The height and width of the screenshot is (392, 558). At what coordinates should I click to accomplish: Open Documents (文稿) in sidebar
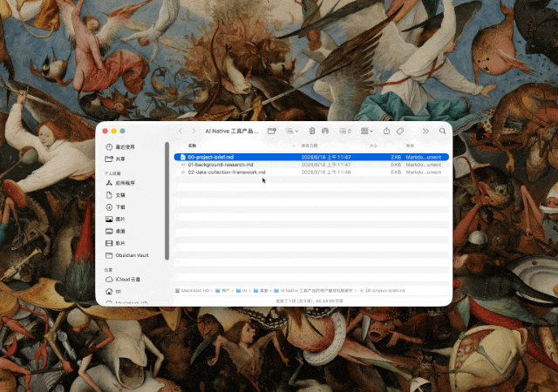coord(120,195)
